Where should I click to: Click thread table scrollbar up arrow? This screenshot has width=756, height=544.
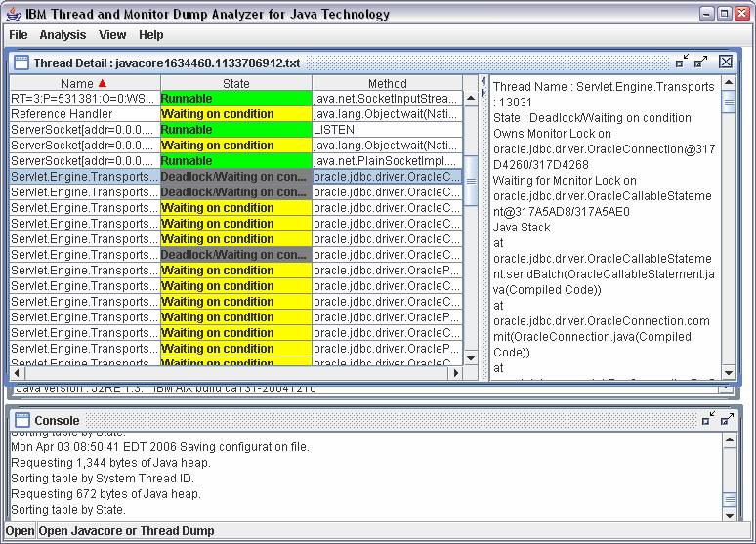pos(471,99)
